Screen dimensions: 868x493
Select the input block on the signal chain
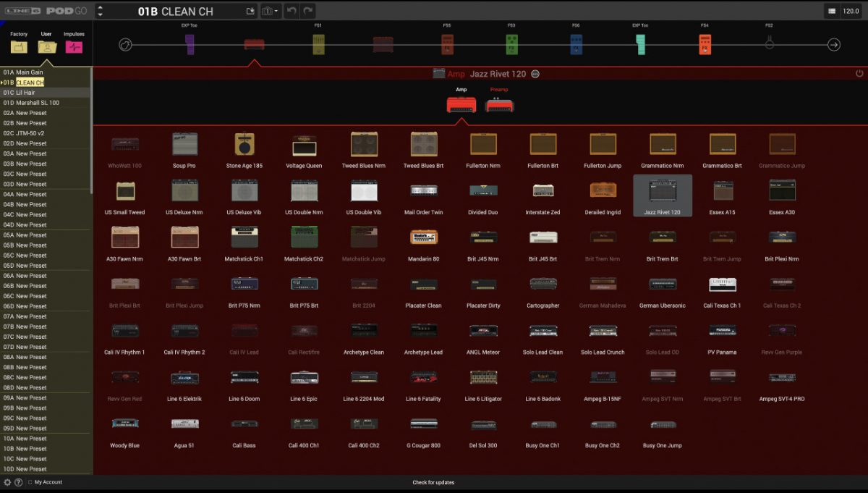(125, 45)
